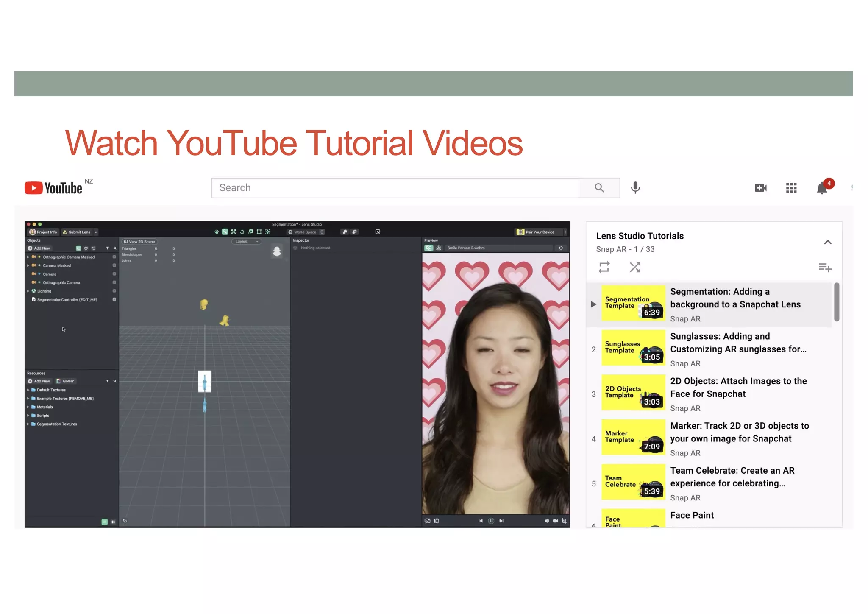
Task: Open the Layers dropdown in scene view
Action: pyautogui.click(x=247, y=242)
